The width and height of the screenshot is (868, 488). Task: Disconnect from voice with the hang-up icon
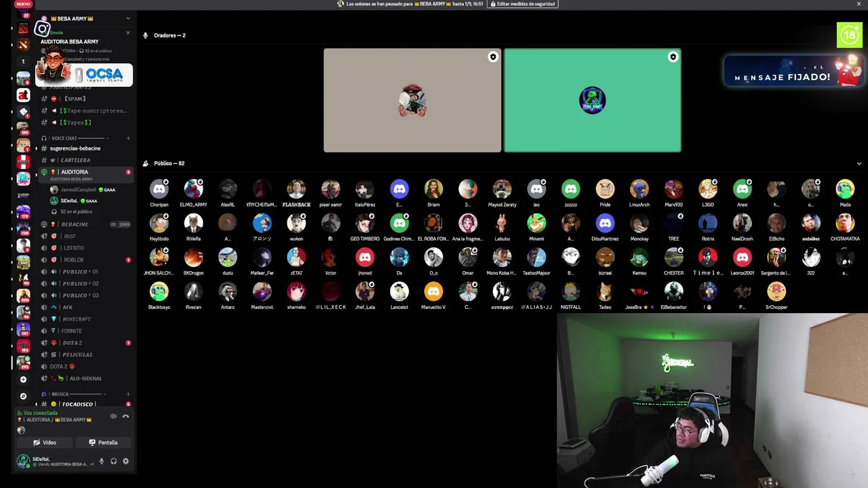(125, 416)
